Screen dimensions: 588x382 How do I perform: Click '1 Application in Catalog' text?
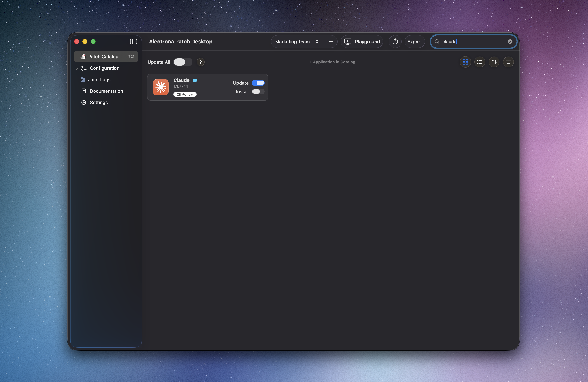click(332, 62)
